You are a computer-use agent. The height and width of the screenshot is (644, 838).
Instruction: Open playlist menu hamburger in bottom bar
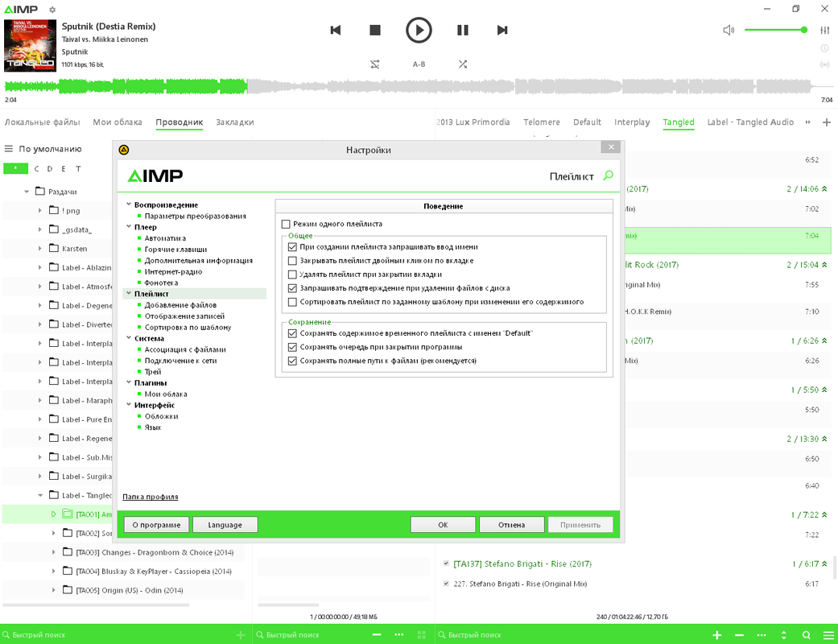[828, 635]
